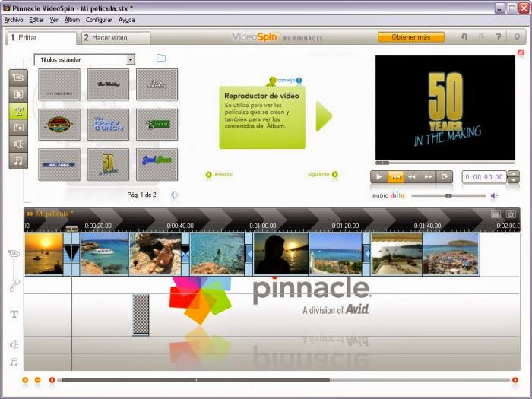Viewport: 532px width, 399px height.
Task: Open the Configurar menu
Action: coord(99,20)
